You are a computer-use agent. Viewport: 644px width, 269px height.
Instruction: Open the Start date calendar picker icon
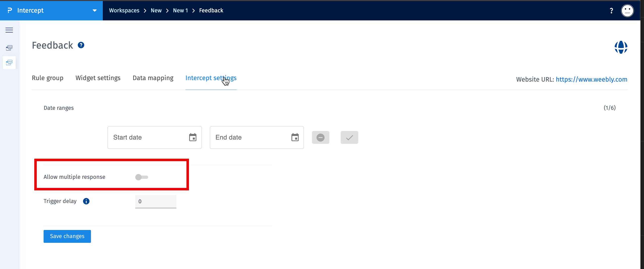pyautogui.click(x=193, y=138)
